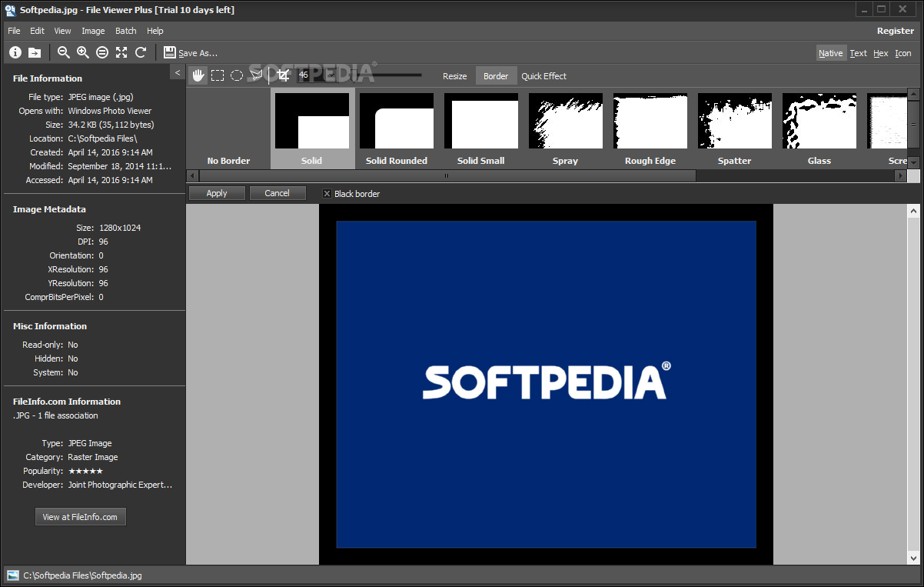Open the File menu
The image size is (924, 587).
(x=14, y=31)
